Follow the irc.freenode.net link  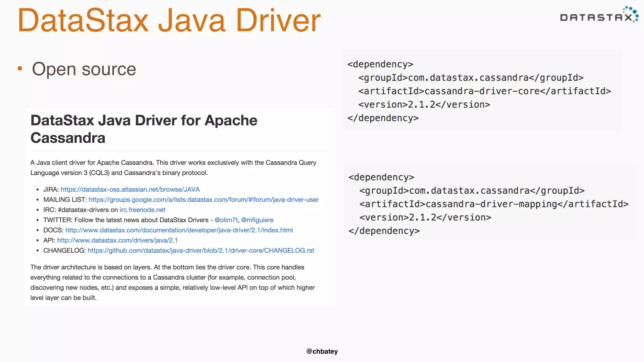click(x=142, y=210)
